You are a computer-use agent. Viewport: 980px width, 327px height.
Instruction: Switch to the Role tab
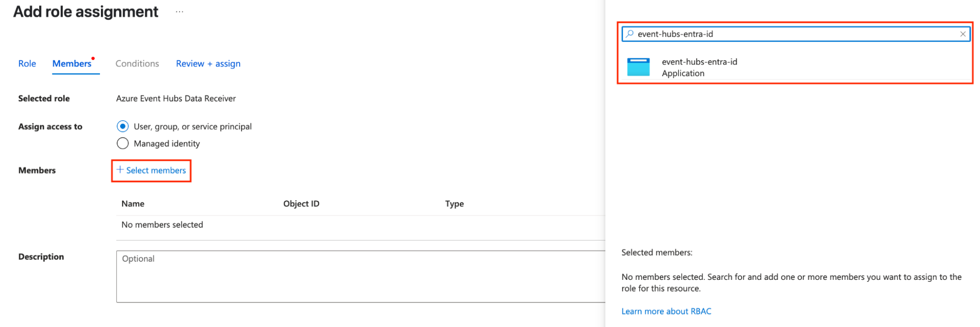point(27,64)
